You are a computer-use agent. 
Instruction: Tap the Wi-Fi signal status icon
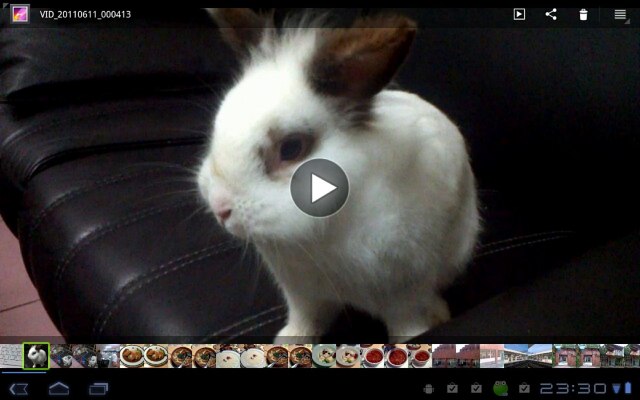[616, 388]
